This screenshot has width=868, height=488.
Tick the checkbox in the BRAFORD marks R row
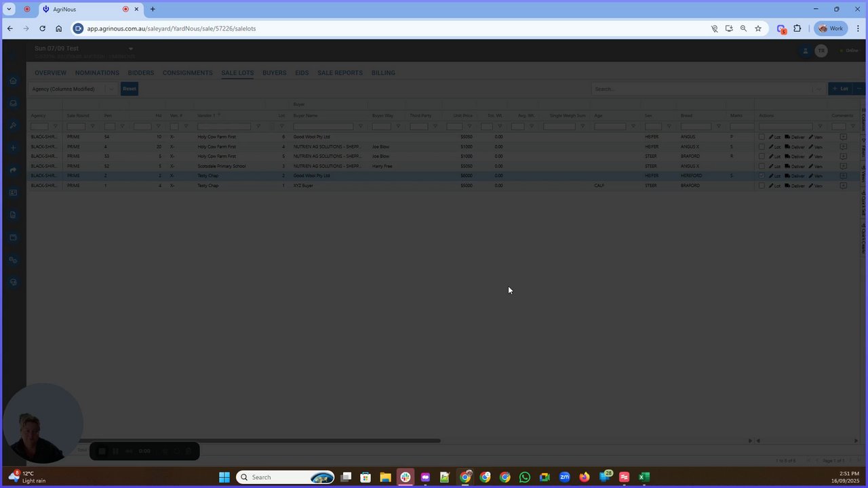tap(762, 156)
